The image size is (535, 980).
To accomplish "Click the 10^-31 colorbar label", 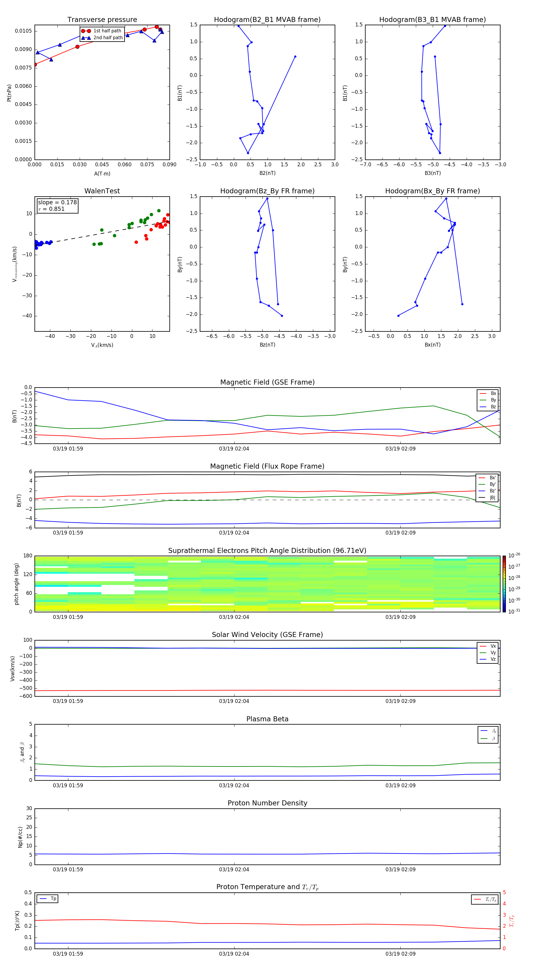I will coord(514,611).
